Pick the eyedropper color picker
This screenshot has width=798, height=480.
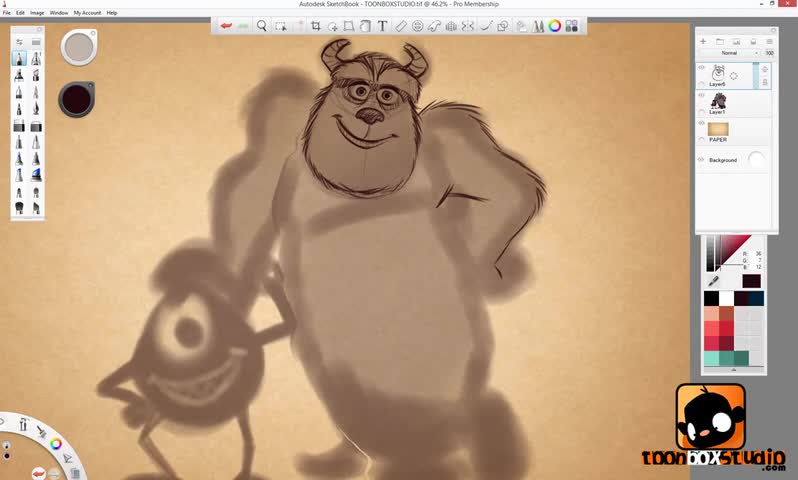(x=714, y=281)
